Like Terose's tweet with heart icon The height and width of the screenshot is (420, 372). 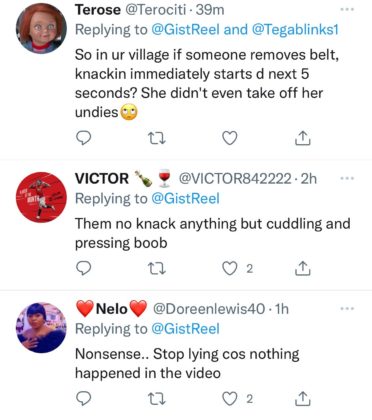(230, 138)
